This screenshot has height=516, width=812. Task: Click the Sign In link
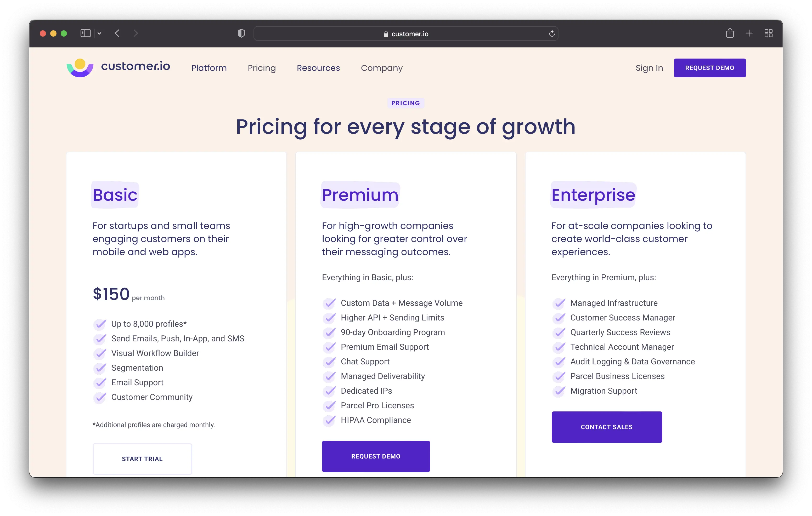(649, 68)
